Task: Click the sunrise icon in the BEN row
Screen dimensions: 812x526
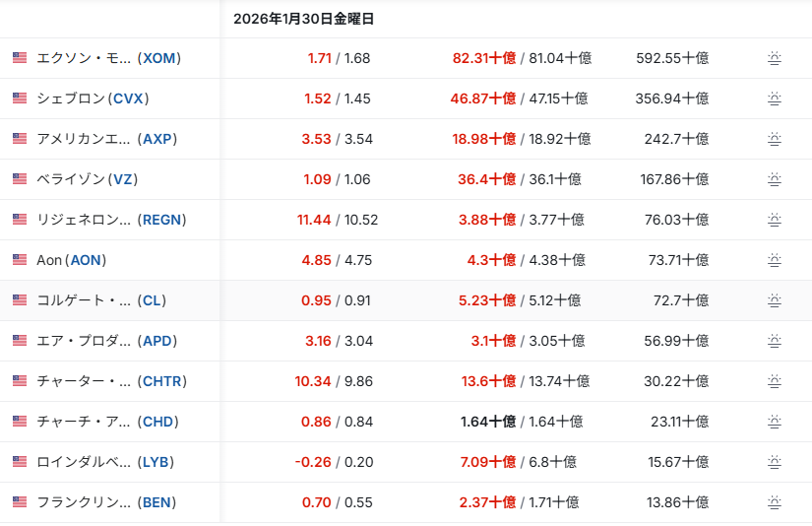Action: click(x=775, y=502)
